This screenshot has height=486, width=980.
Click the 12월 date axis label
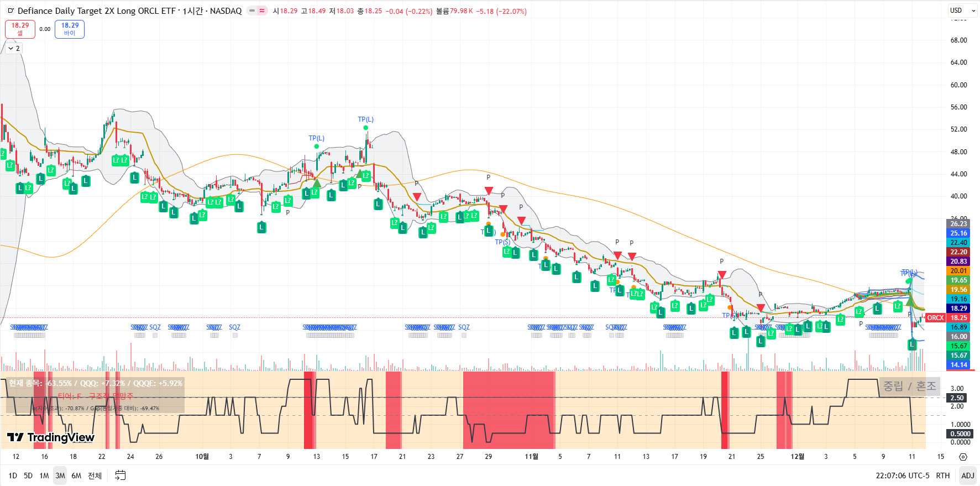798,457
